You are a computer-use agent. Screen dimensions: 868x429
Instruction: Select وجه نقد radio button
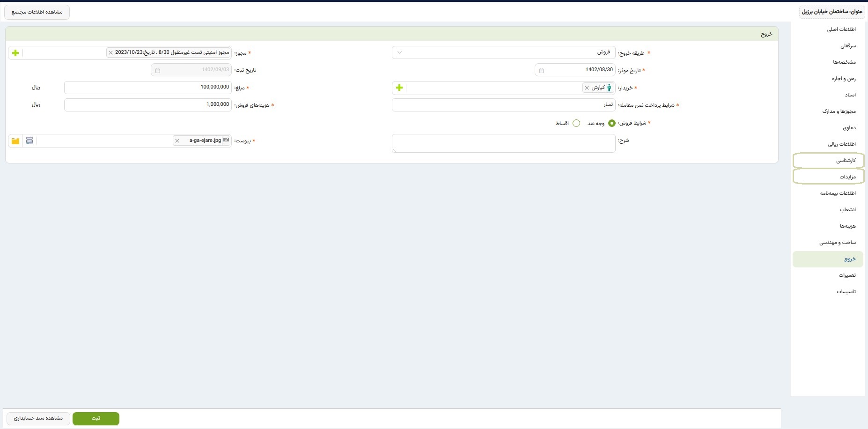611,123
